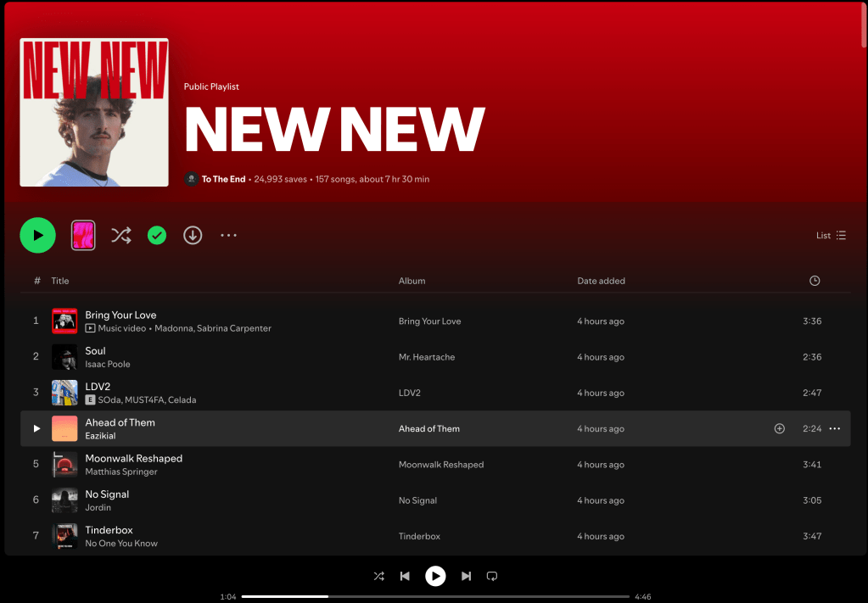
Task: Open the Isaac Poole artist link
Action: pos(108,364)
